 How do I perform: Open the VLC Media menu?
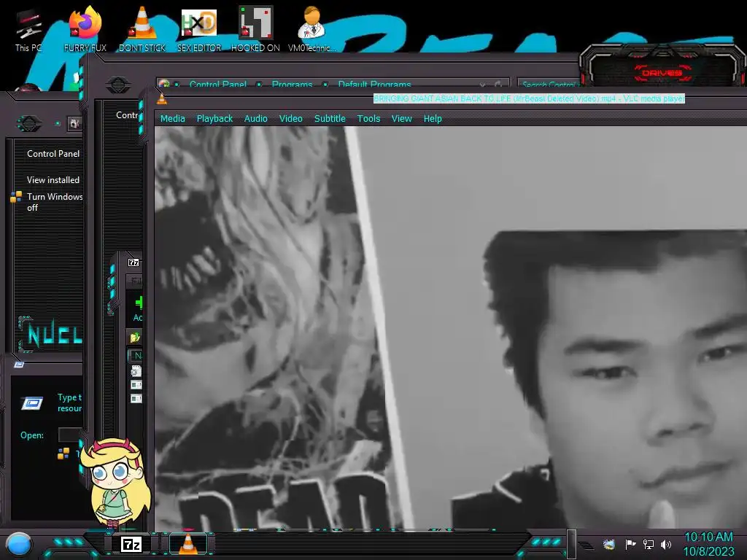[x=172, y=119]
